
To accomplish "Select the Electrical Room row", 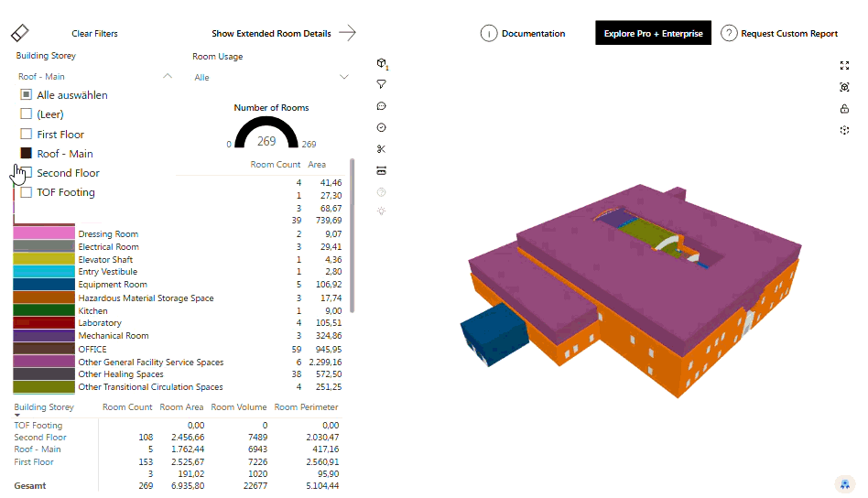I will coord(178,246).
